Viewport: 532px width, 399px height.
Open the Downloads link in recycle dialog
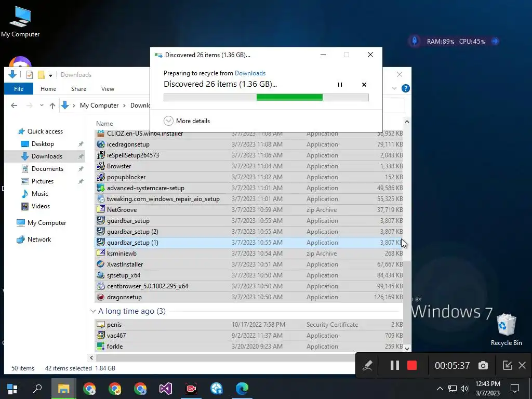(x=250, y=73)
